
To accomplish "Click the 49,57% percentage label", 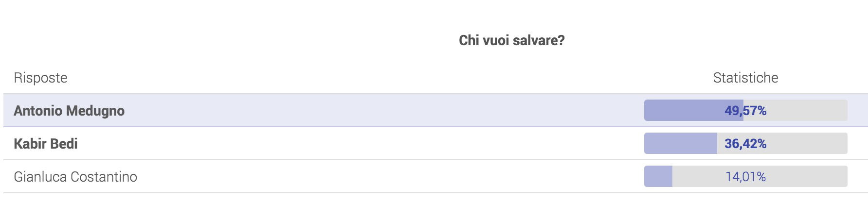I will [x=745, y=111].
